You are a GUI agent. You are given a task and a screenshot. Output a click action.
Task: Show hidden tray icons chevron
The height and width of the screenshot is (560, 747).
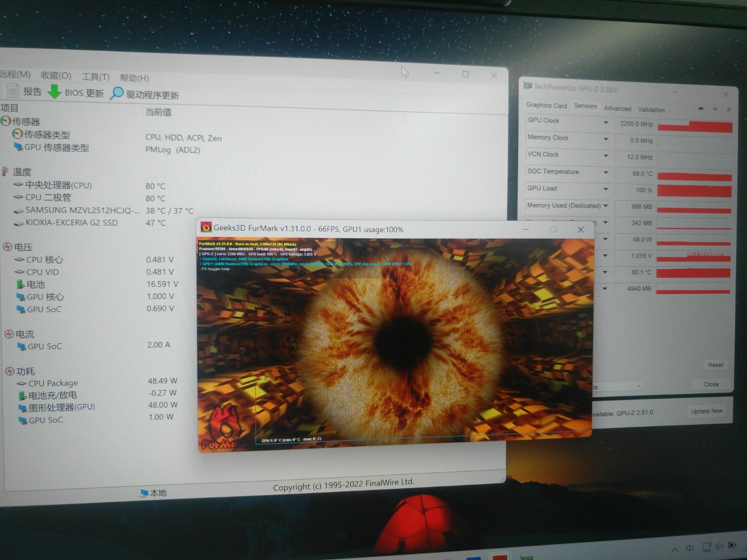pos(675,549)
